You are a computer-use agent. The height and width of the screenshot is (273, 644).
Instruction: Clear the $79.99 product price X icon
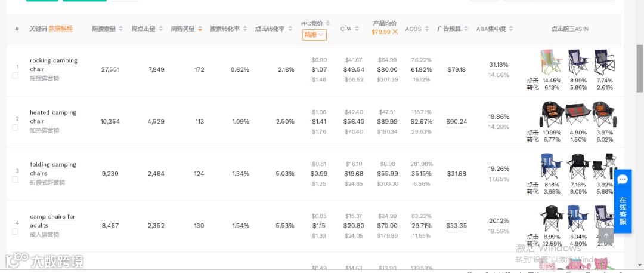coord(395,32)
